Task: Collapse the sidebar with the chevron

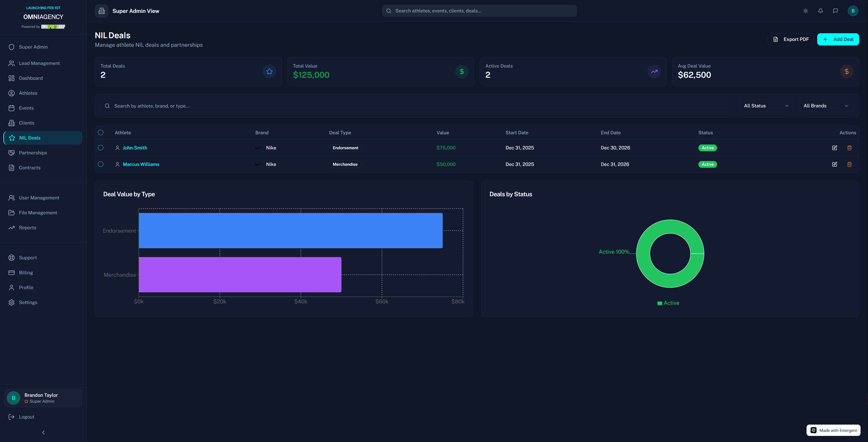Action: (43, 433)
